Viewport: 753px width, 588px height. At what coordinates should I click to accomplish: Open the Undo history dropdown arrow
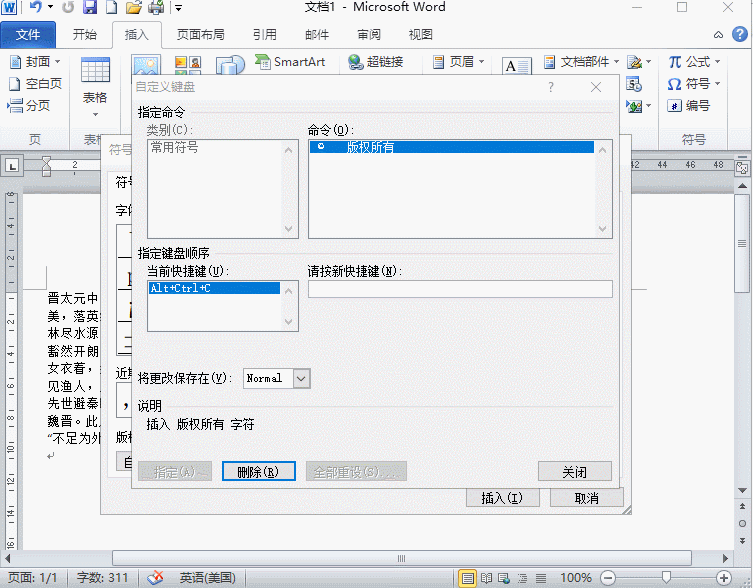(x=50, y=7)
